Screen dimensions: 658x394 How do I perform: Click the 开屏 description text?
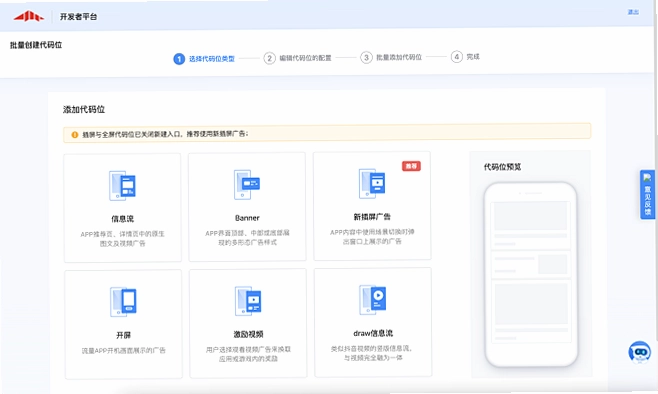(x=123, y=350)
